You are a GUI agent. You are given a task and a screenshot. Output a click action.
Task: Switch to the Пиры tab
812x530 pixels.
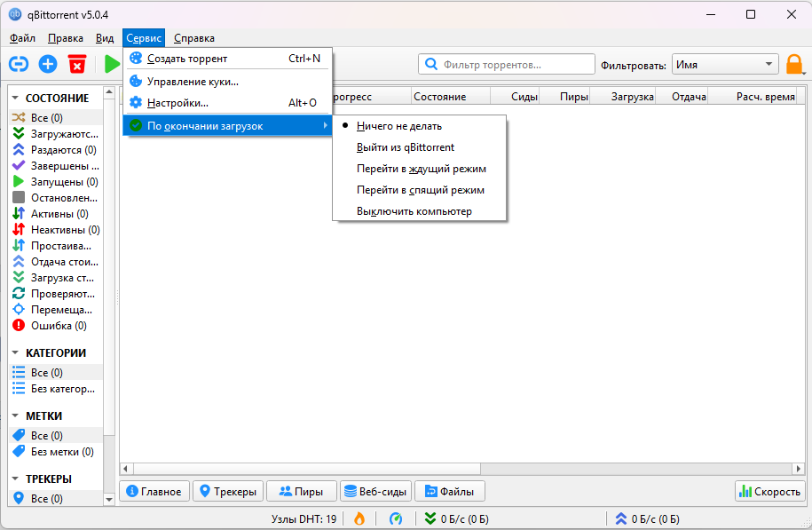pos(302,491)
